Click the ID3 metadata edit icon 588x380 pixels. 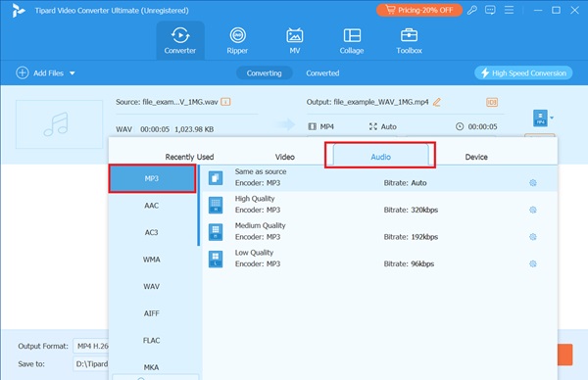pyautogui.click(x=492, y=102)
